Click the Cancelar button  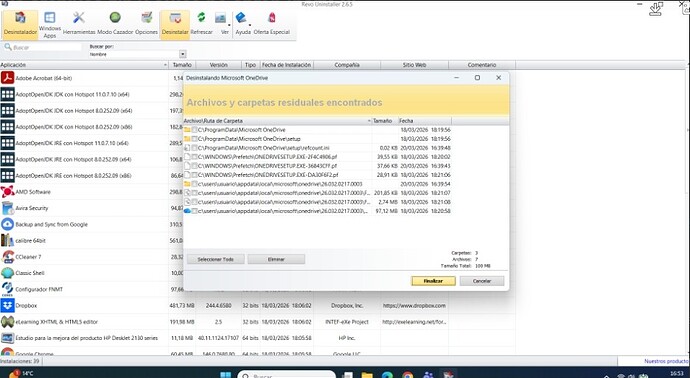(x=482, y=281)
